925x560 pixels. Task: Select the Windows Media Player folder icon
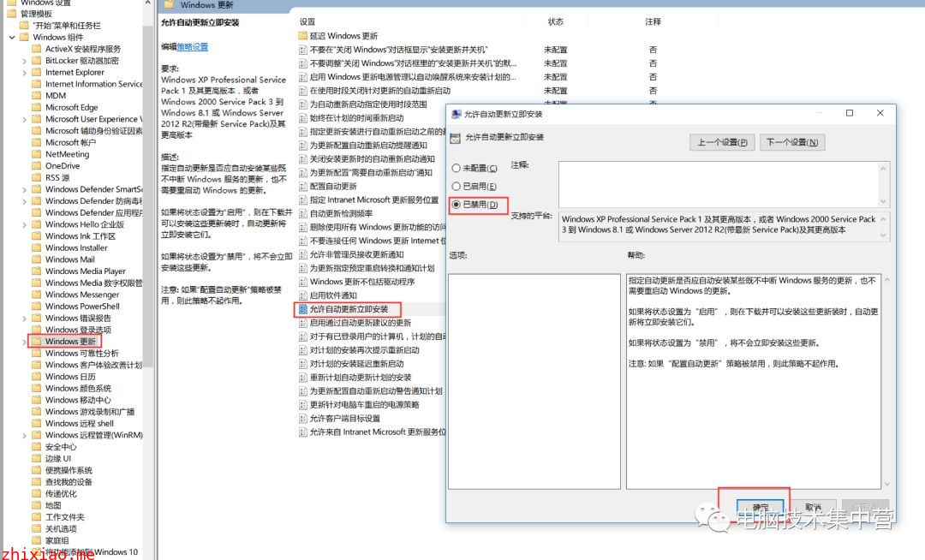tap(36, 271)
